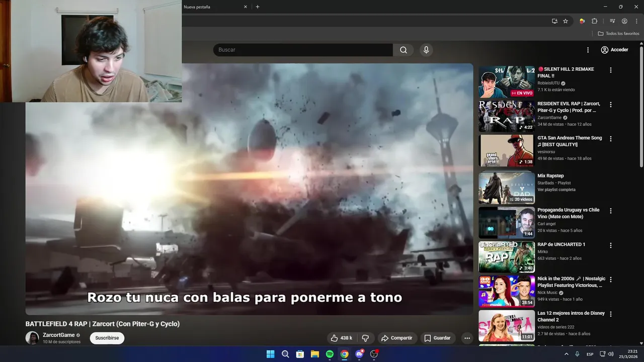Open options for RAP de UNCHARTED 1 video
This screenshot has height=362, width=644.
[x=611, y=245]
